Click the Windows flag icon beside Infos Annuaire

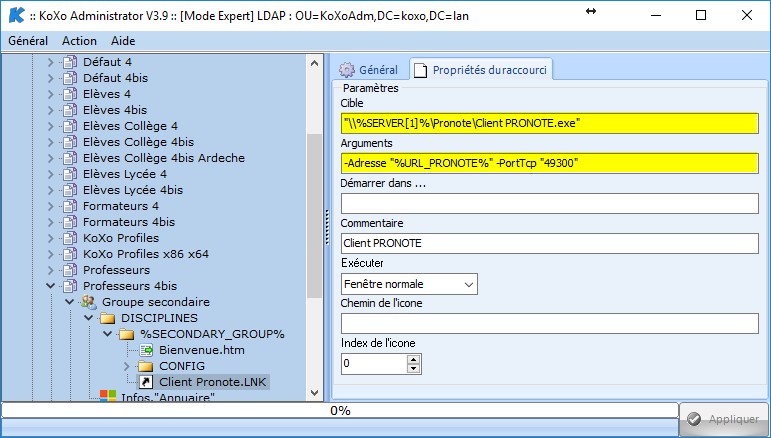tap(108, 395)
